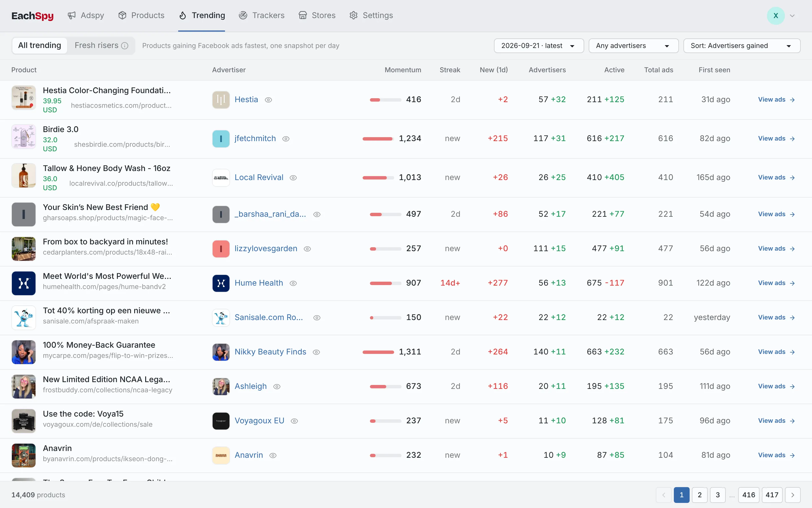
Task: Toggle the eye icon next to Nikky Beauty Finds
Action: [x=316, y=352]
